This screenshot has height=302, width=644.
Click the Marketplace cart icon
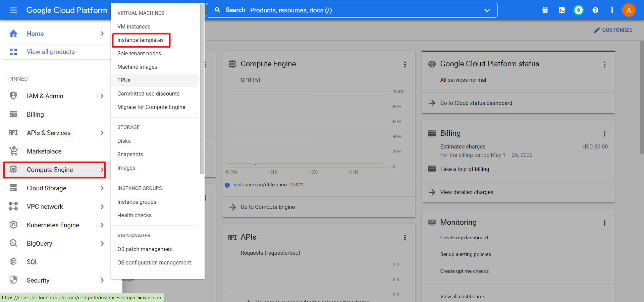(x=13, y=151)
